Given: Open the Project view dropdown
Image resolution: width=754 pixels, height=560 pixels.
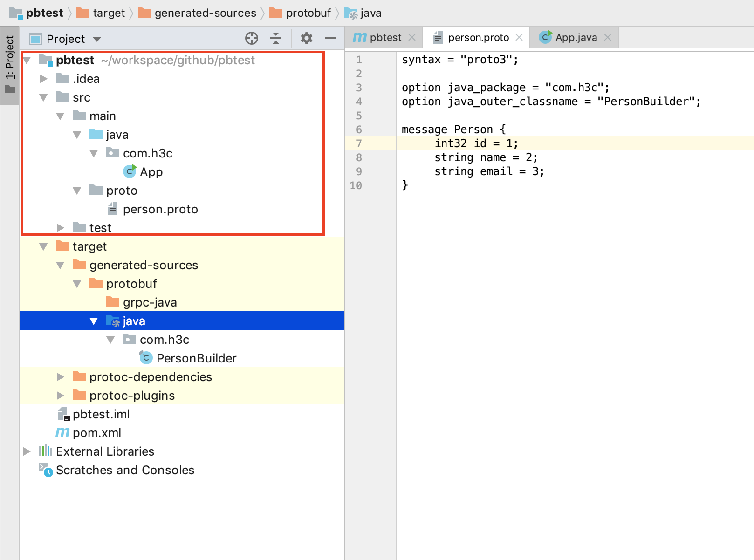Looking at the screenshot, I should click(97, 39).
